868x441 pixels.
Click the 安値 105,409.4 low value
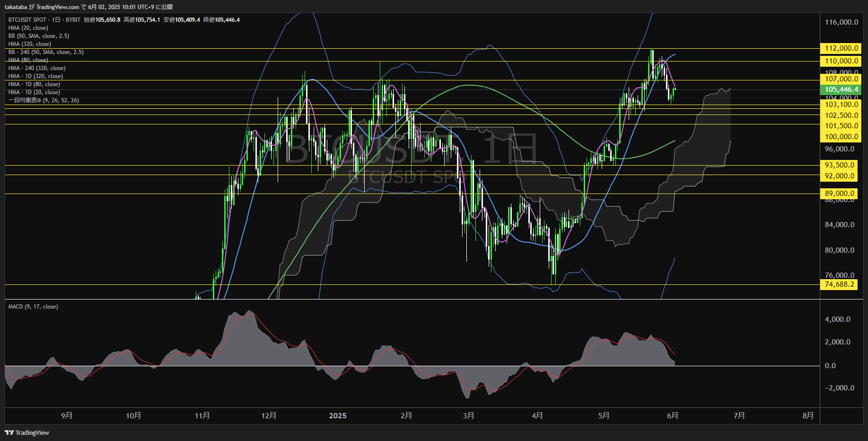click(182, 20)
